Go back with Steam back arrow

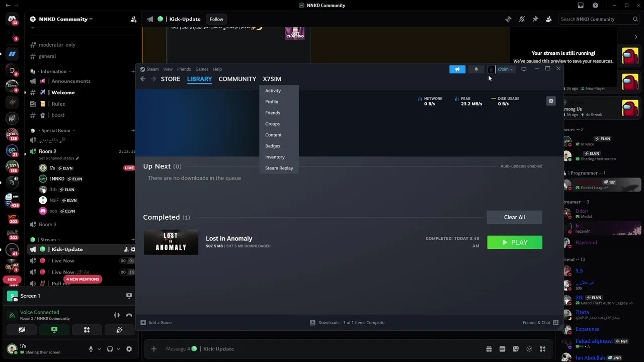click(x=143, y=79)
